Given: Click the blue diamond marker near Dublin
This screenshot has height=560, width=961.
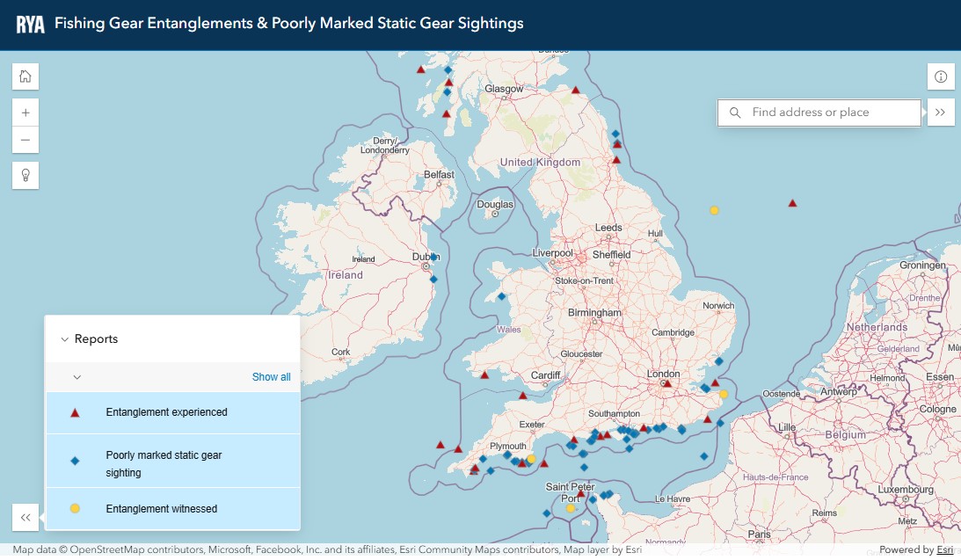Looking at the screenshot, I should (x=434, y=258).
